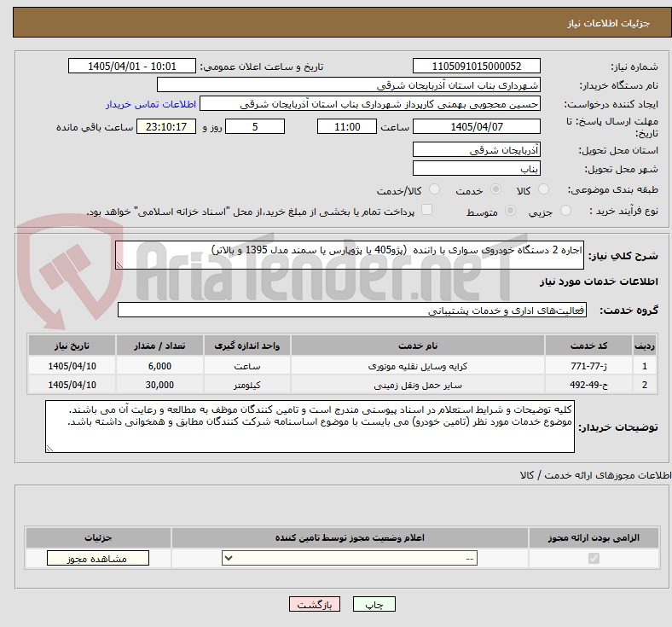Open the license status dropdown
672x627 pixels.
point(350,559)
